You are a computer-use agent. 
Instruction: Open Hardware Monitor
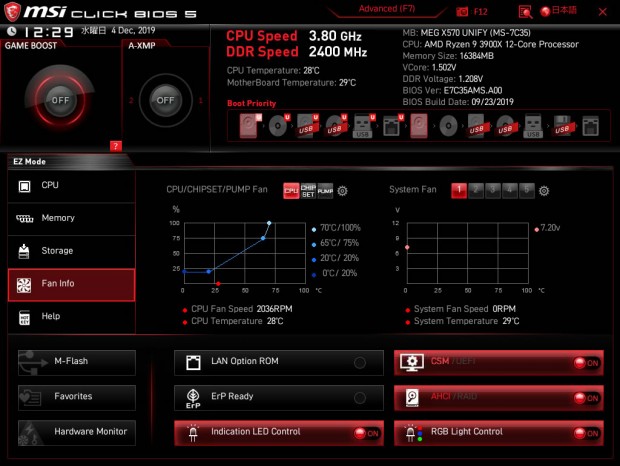pos(77,433)
